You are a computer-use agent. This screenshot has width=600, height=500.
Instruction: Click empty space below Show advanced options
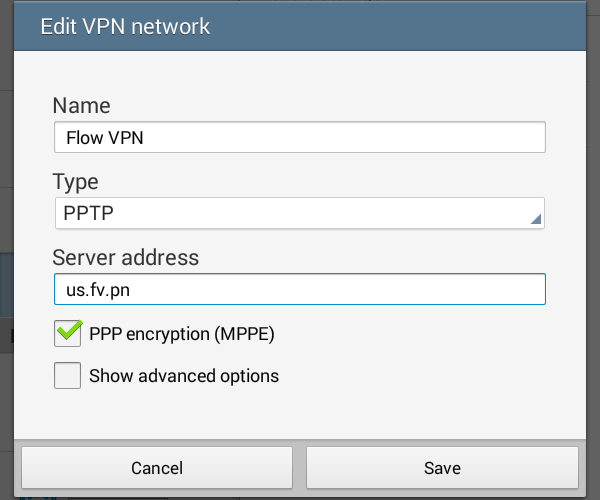[300, 414]
